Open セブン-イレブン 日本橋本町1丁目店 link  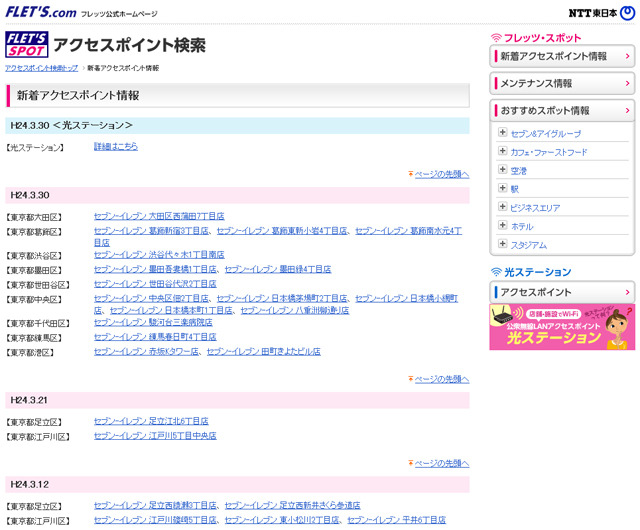[171, 310]
